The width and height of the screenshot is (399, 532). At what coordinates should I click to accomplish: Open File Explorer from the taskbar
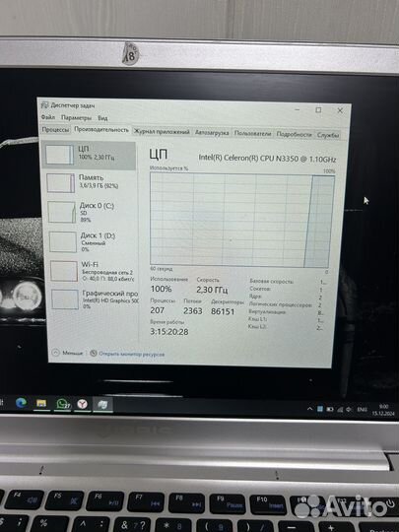click(41, 403)
